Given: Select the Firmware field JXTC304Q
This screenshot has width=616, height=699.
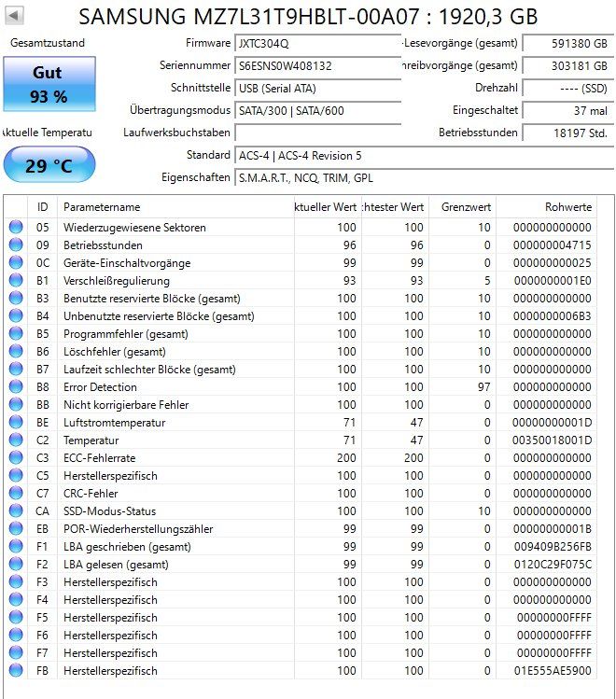Looking at the screenshot, I should coord(318,43).
